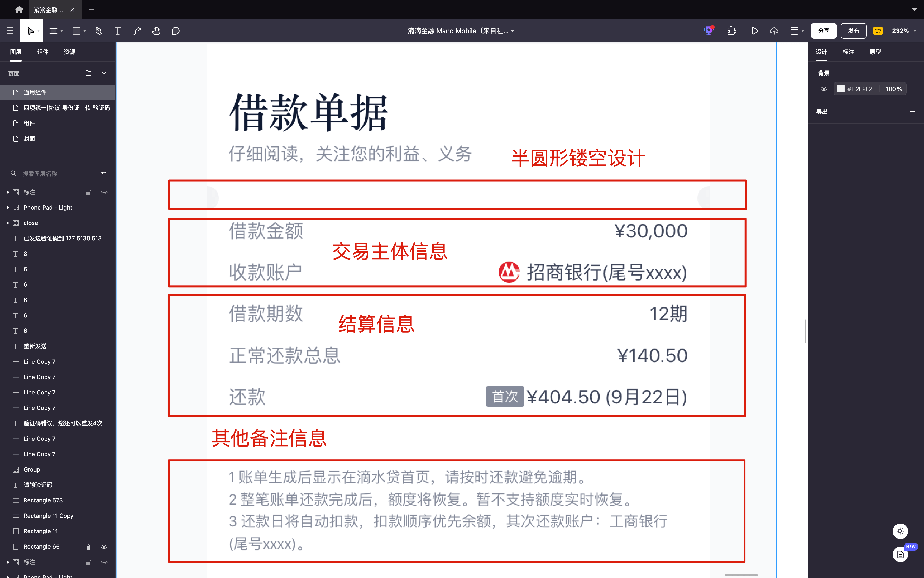Open the 封面 page
924x578 pixels.
tap(58, 139)
